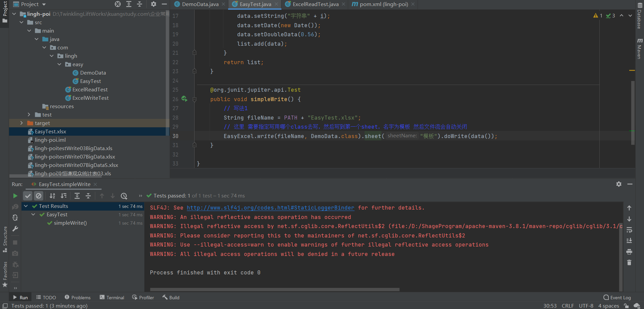This screenshot has width=644, height=309.
Task: Collapse the EasyTest results node
Action: coord(33,214)
